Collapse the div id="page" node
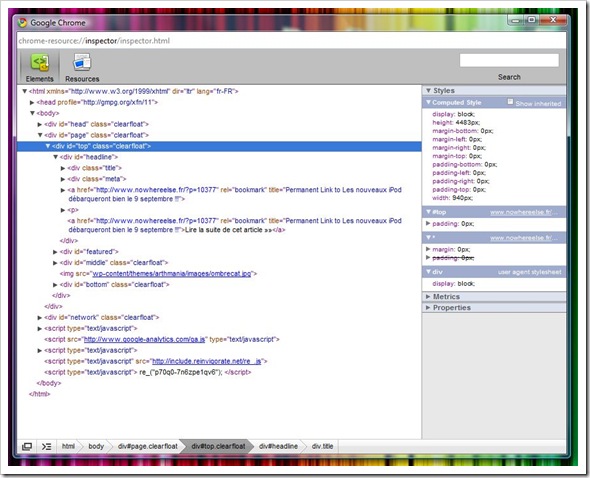Screen dimensions: 590x478 click(40, 135)
